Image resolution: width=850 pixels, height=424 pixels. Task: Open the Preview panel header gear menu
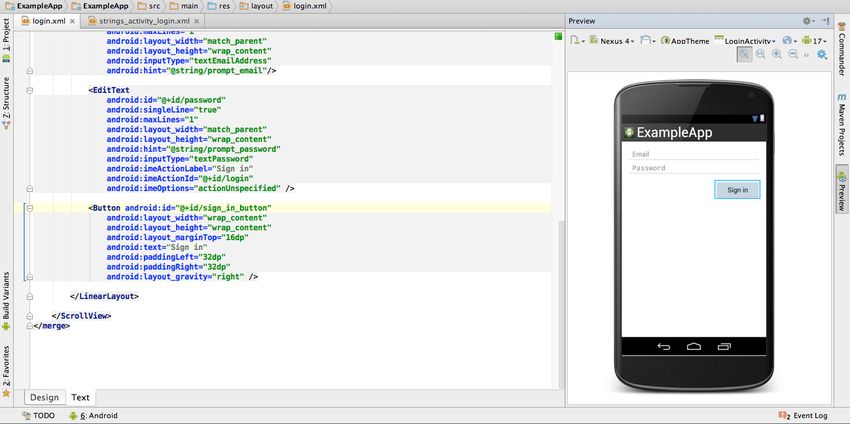(x=808, y=21)
